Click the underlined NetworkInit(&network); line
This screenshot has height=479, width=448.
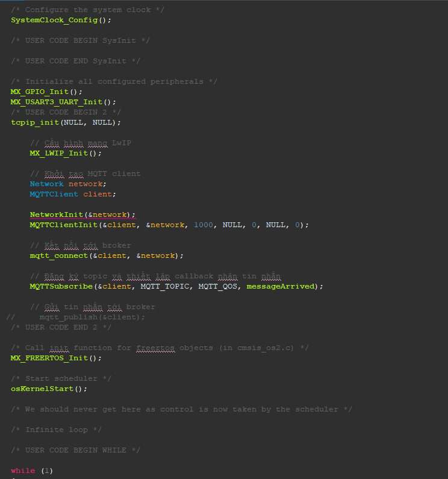pyautogui.click(x=82, y=214)
